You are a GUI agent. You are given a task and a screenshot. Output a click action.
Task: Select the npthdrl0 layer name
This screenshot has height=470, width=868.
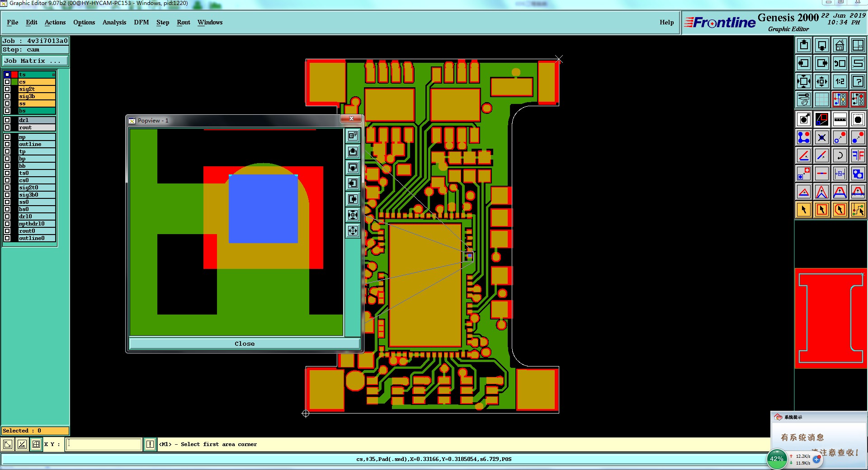(x=37, y=224)
